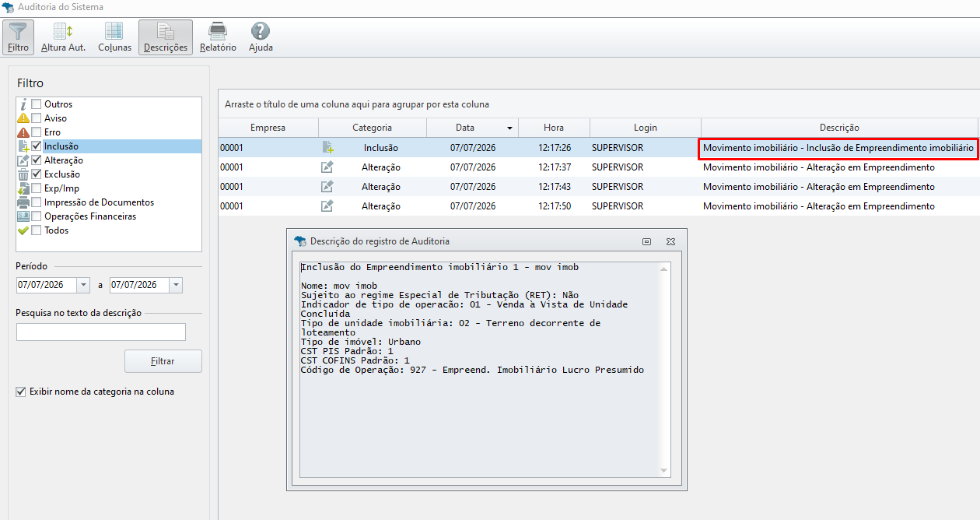The width and height of the screenshot is (980, 520).
Task: Uncheck the Inclusão checkbox
Action: [x=37, y=146]
